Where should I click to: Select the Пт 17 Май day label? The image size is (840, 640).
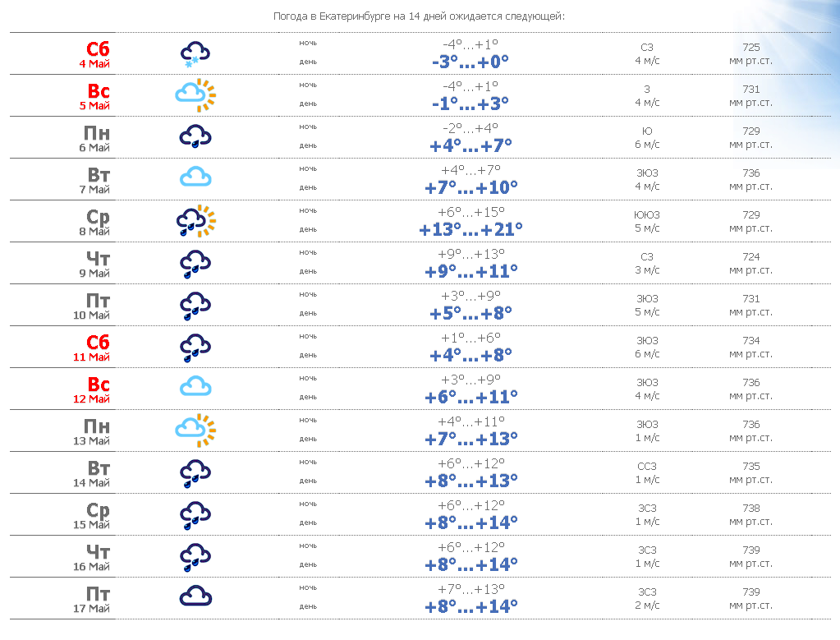pyautogui.click(x=92, y=599)
